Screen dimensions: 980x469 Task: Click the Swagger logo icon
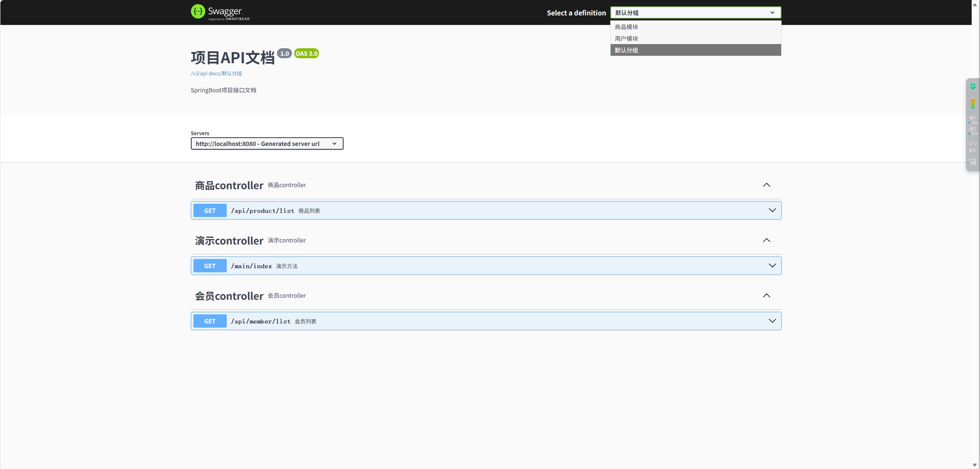coord(198,12)
